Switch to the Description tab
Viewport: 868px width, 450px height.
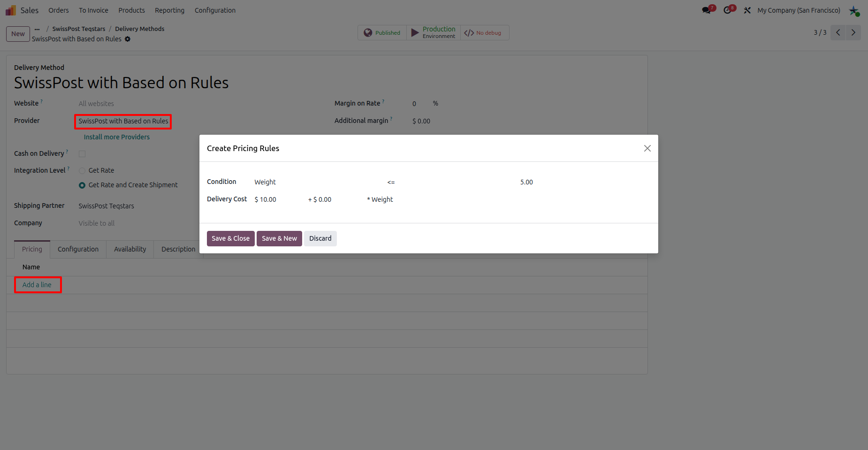(x=178, y=249)
